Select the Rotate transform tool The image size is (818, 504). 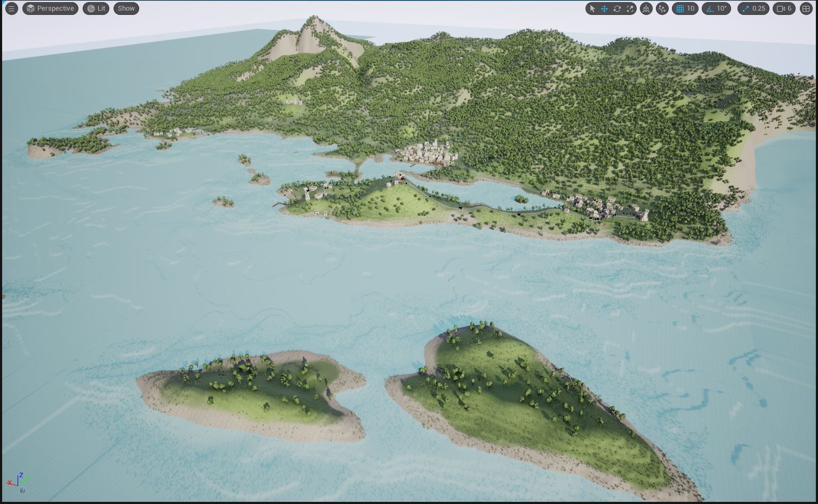point(617,9)
